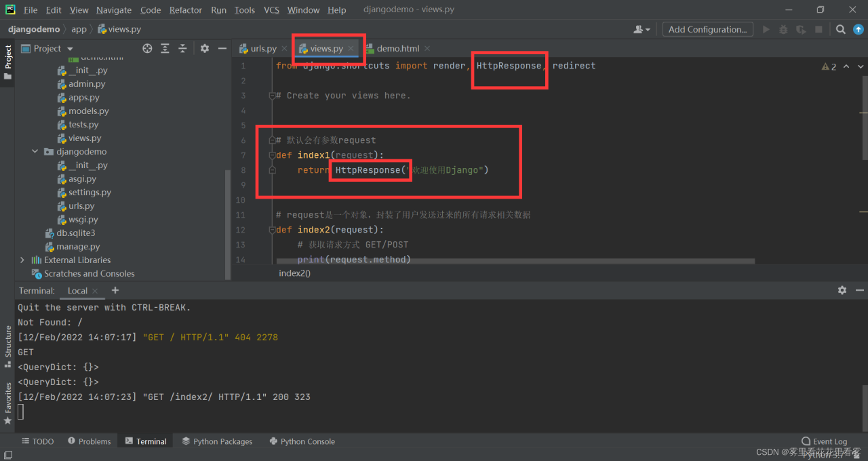
Task: Click the index2() breadcrumb below editor
Action: coord(294,273)
